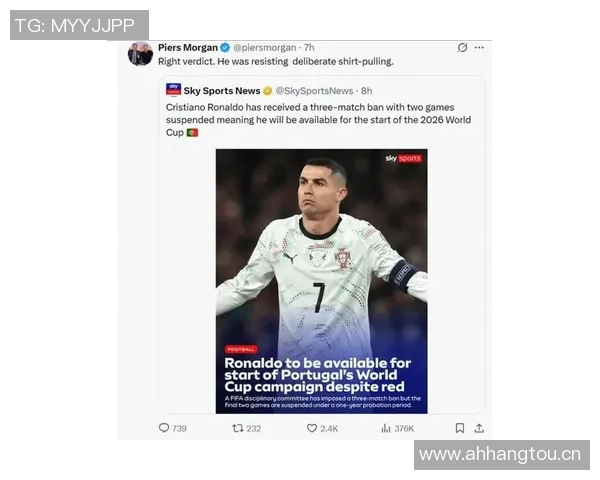This screenshot has width=600, height=480.
Task: Open the Sky Sports News account name
Action: click(x=222, y=91)
